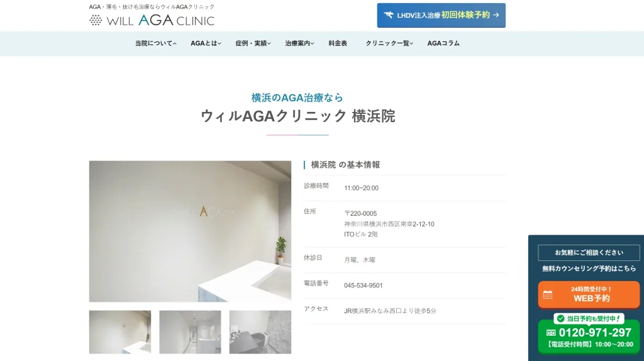Click the large clinic reception photo
Screen dimensions: 644x361
(x=190, y=231)
